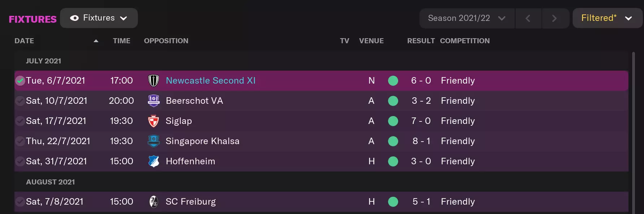This screenshot has height=214, width=644.
Task: Sort fixtures by the Date column
Action: click(24, 41)
